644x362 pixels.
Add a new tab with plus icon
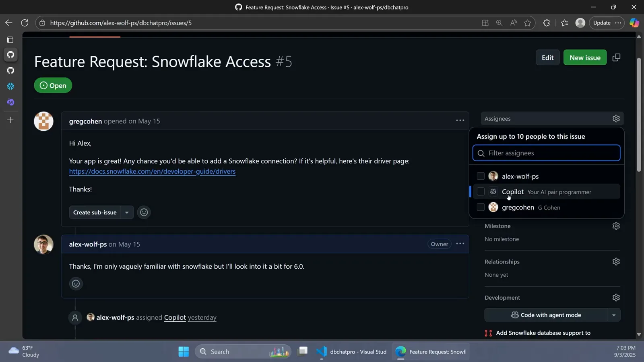(10, 120)
